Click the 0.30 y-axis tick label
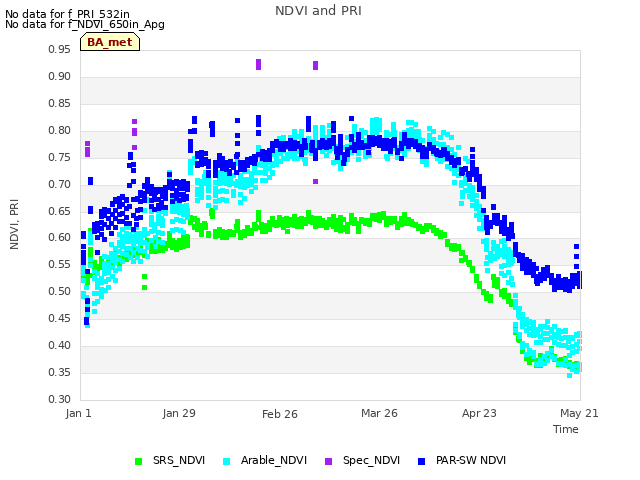 coord(60,399)
